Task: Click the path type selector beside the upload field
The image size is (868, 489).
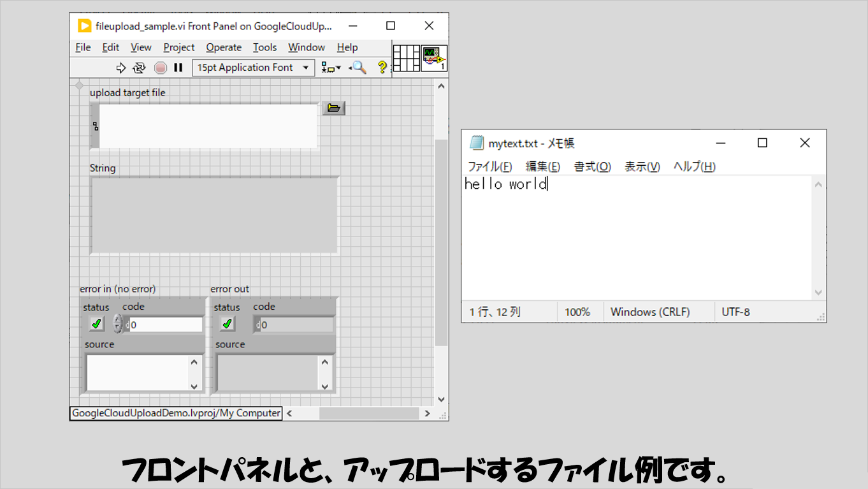Action: point(96,126)
